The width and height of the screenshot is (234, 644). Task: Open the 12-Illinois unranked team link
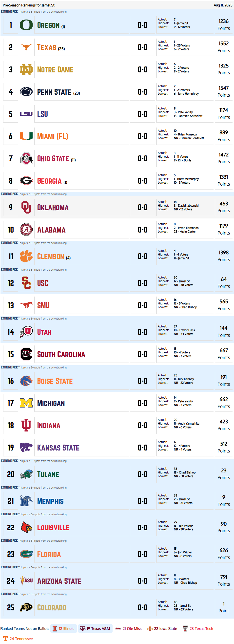[63, 628]
